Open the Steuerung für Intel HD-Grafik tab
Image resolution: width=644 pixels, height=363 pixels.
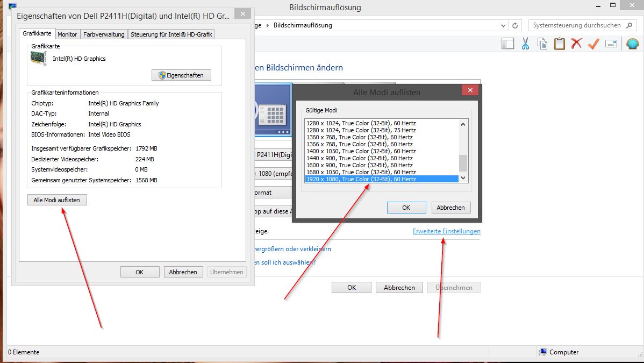coord(171,34)
